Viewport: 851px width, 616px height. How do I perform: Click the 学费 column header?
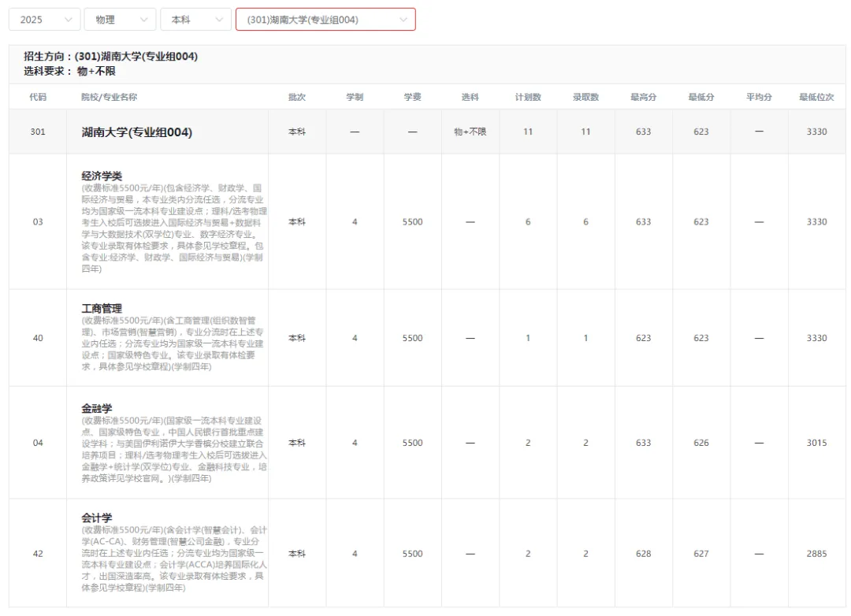(x=412, y=97)
